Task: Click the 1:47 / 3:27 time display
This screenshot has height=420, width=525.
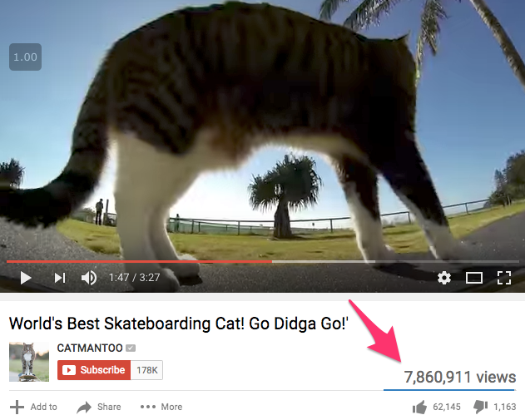Action: point(134,278)
